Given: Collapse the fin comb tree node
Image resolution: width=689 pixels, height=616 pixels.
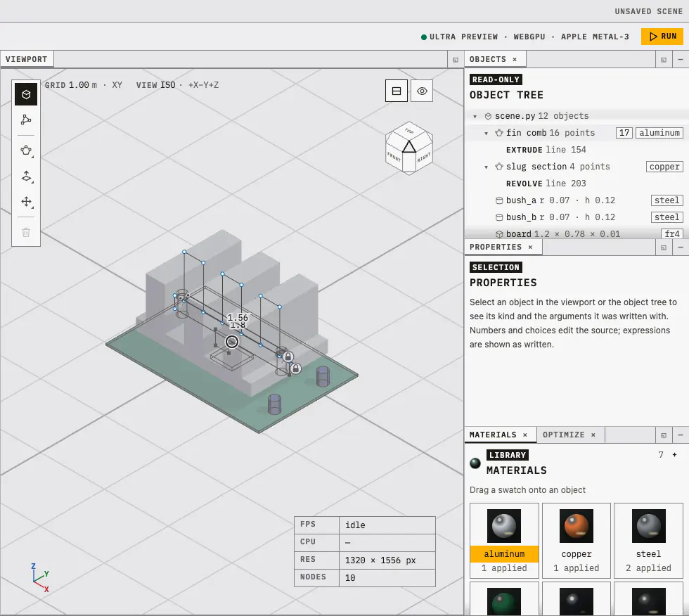Looking at the screenshot, I should 486,133.
